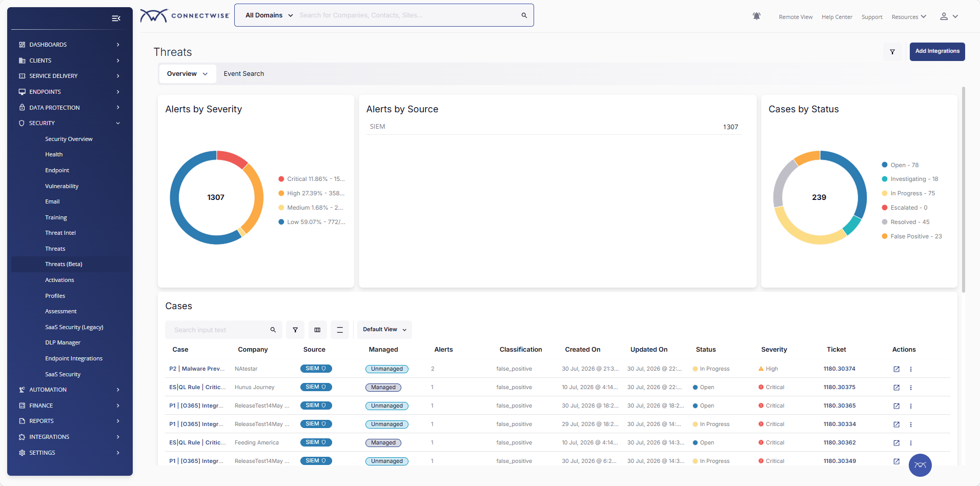Open the All Domains dropdown
Image resolution: width=980 pixels, height=486 pixels.
[x=269, y=15]
